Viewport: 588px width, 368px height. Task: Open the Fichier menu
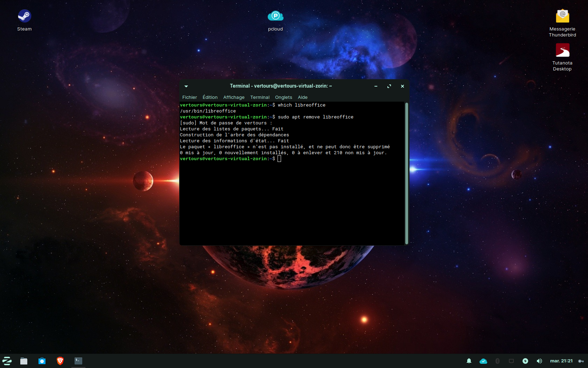tap(190, 97)
